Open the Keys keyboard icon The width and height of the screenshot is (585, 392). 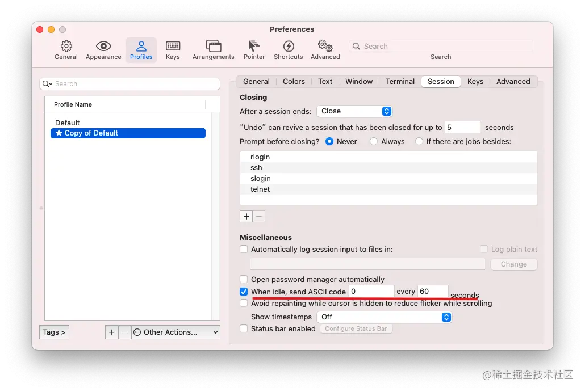pos(173,46)
